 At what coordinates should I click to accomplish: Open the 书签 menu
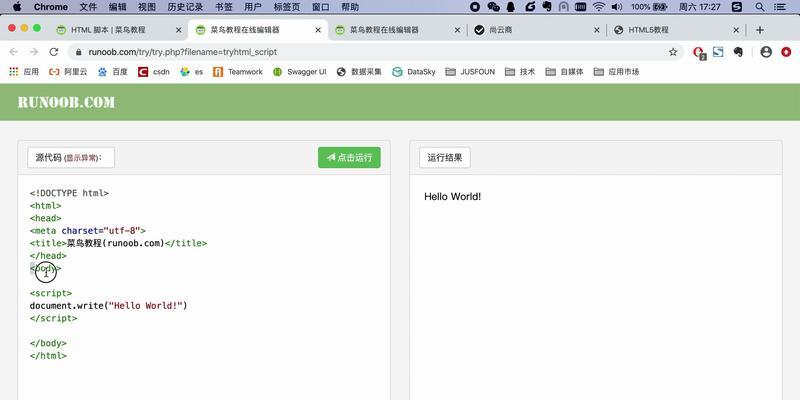click(223, 7)
